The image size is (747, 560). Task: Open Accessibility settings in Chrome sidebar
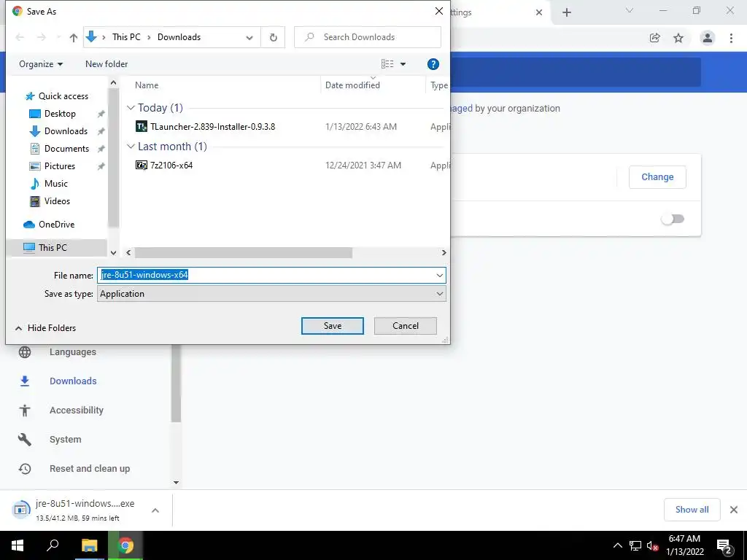76,410
